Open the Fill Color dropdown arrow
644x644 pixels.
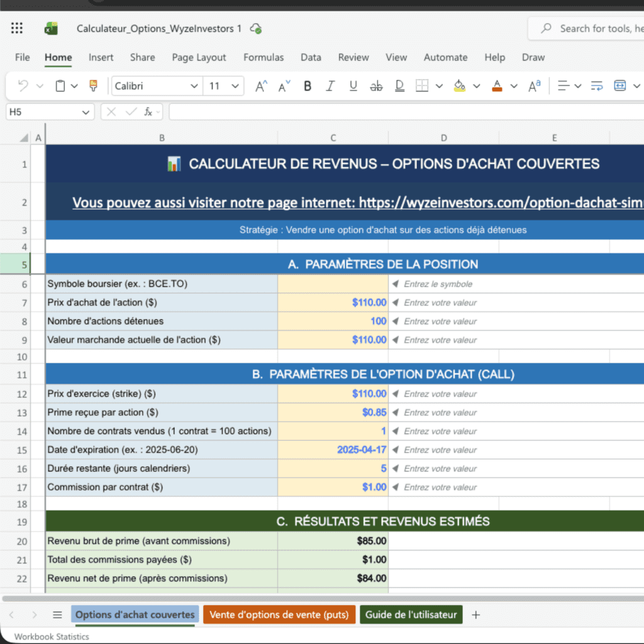476,86
